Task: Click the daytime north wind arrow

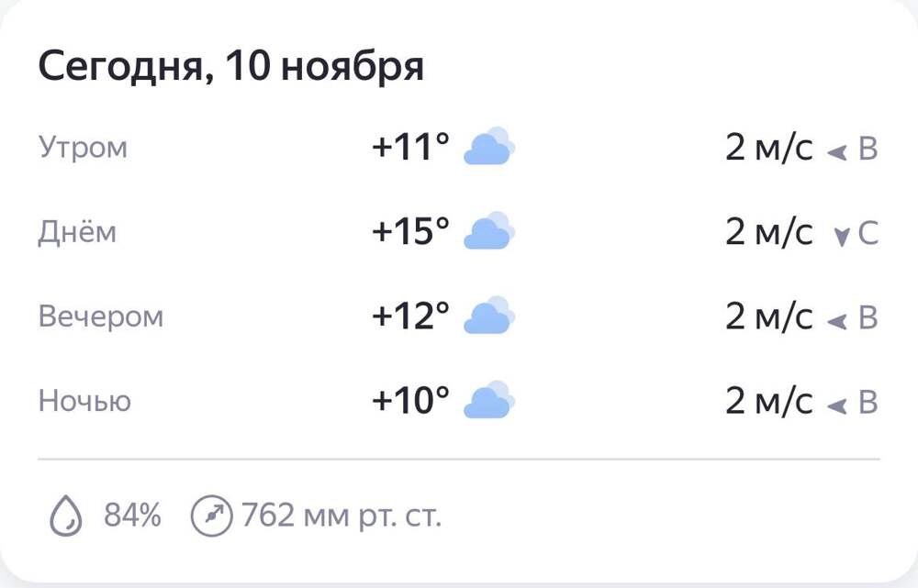Action: coord(840,237)
